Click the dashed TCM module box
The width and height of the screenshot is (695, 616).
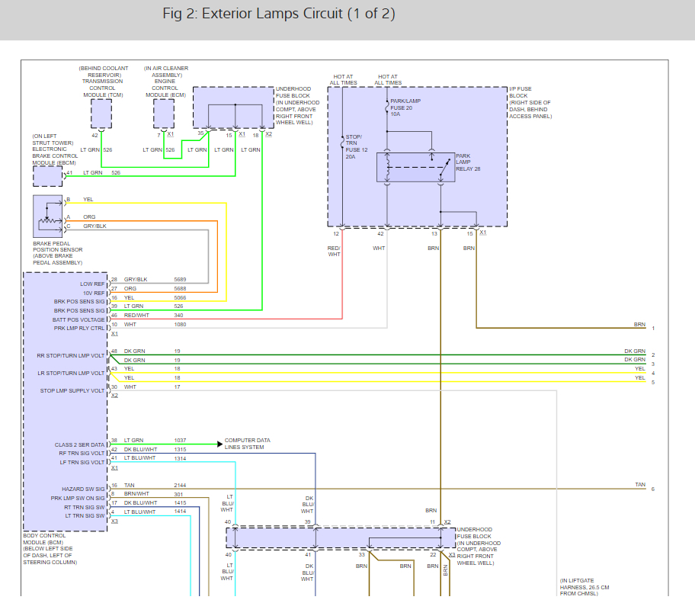point(101,114)
